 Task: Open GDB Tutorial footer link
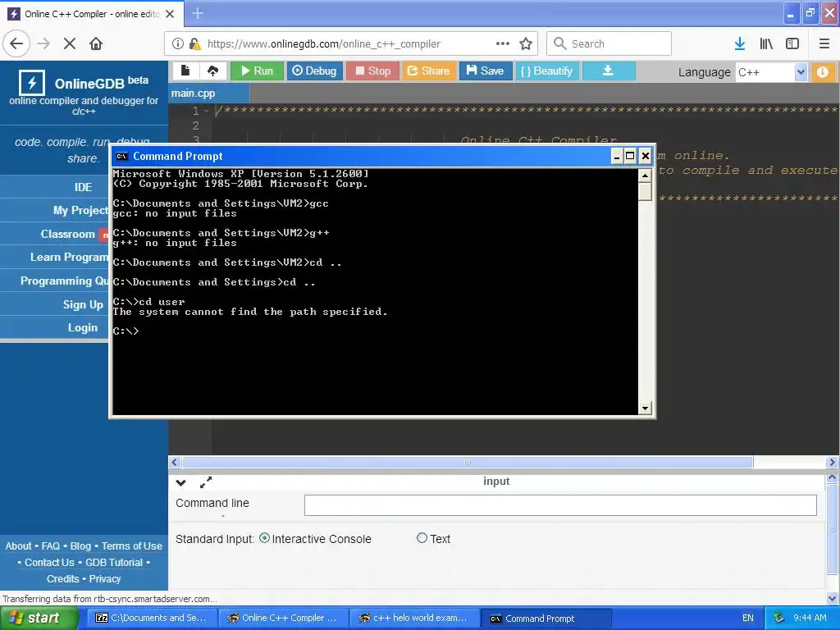click(x=114, y=563)
